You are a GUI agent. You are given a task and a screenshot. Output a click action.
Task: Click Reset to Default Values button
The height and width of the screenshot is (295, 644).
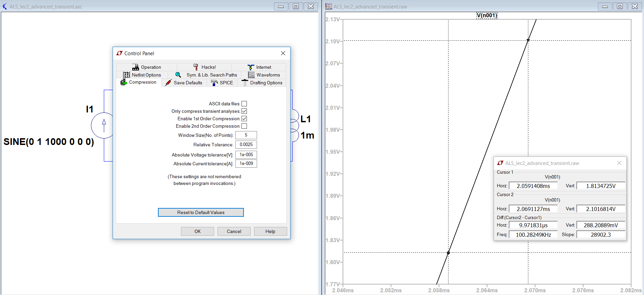coord(201,212)
